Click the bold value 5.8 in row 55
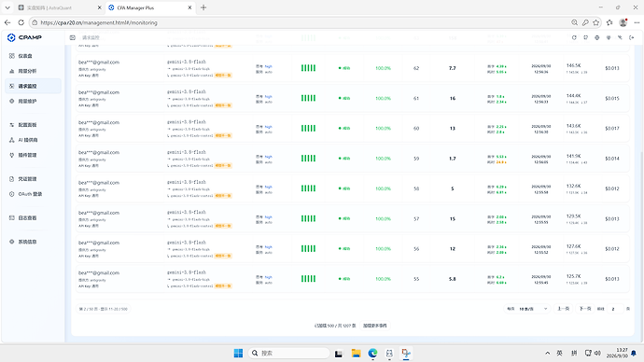Viewport: 644px width, 362px height. pyautogui.click(x=452, y=279)
